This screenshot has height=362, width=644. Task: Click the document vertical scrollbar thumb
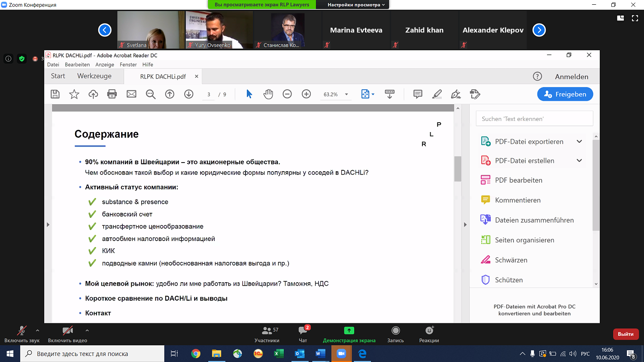458,169
